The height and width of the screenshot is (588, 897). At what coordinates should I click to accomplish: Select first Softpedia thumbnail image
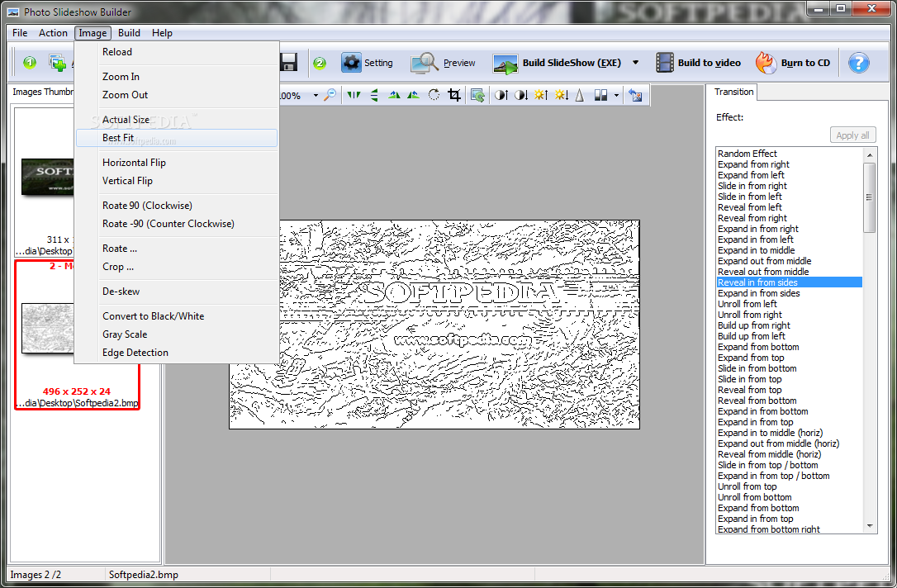(47, 177)
